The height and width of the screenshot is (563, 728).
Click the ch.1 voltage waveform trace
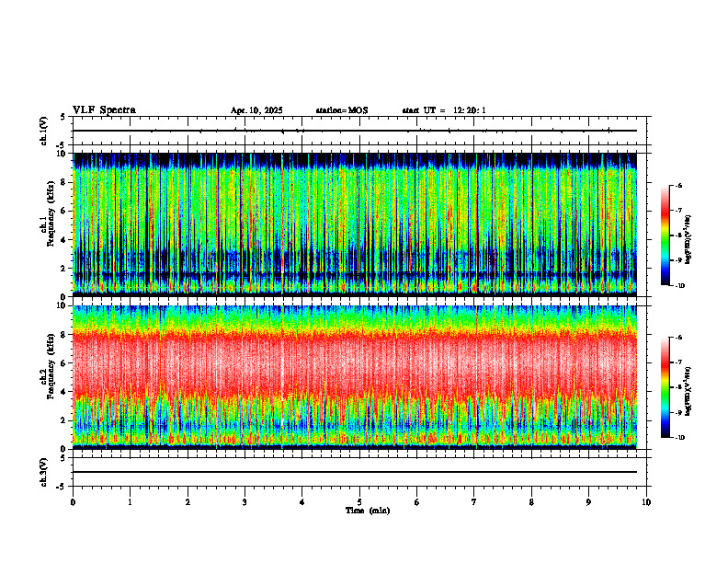click(355, 131)
